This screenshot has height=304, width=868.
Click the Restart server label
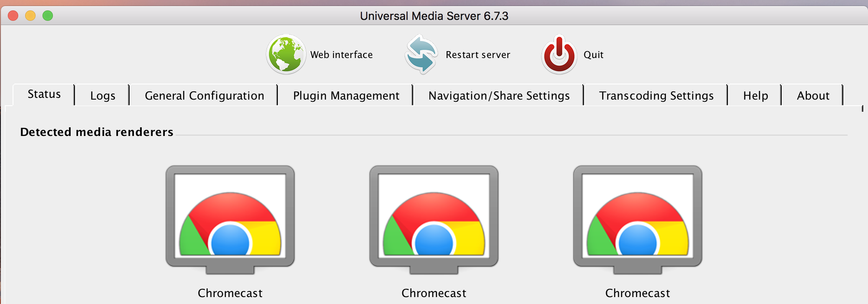tap(478, 55)
